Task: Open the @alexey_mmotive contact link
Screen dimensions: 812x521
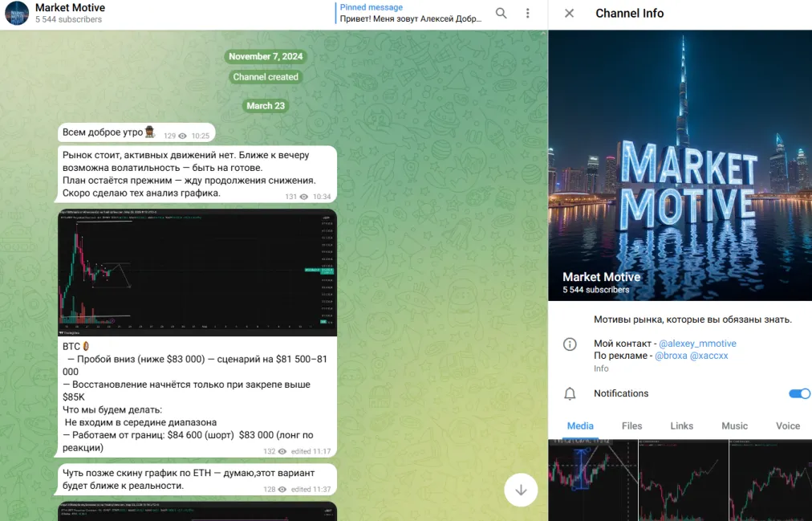Action: [697, 344]
